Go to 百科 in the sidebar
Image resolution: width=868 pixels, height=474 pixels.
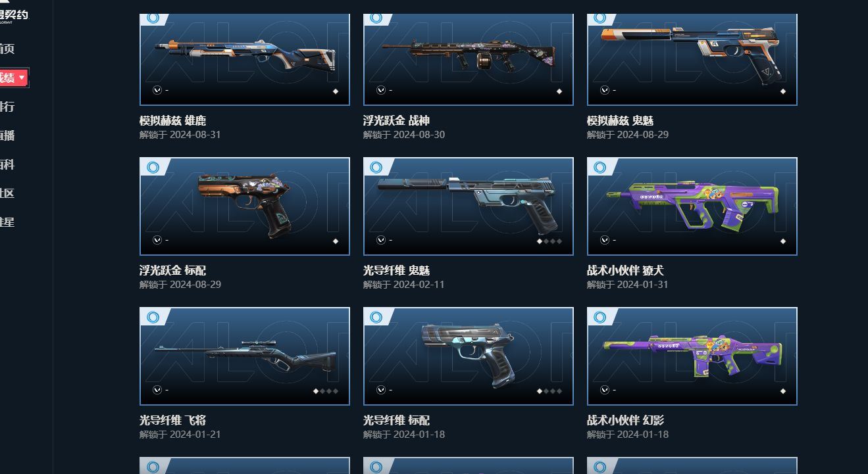7,164
